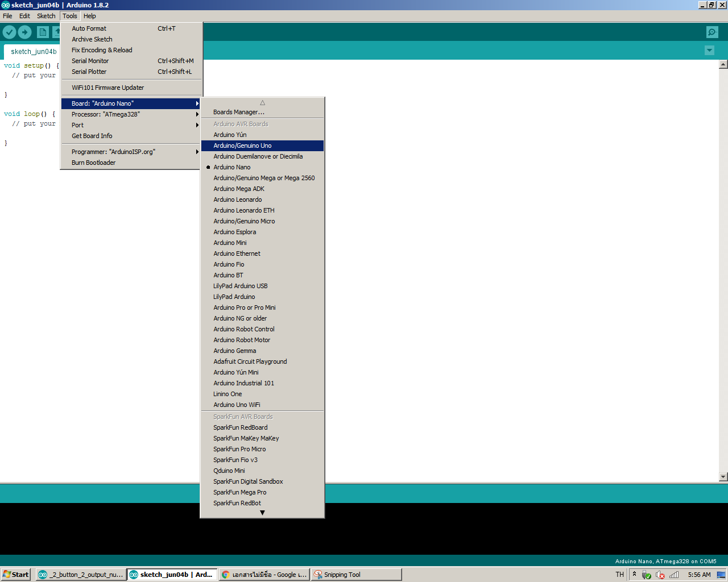
Task: Open the Edit menu
Action: [24, 16]
